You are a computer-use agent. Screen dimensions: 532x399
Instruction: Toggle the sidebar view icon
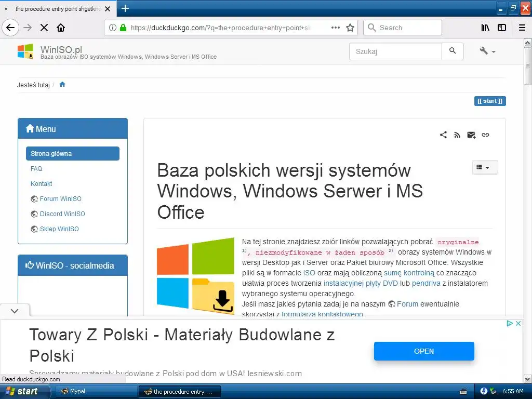coord(502,28)
